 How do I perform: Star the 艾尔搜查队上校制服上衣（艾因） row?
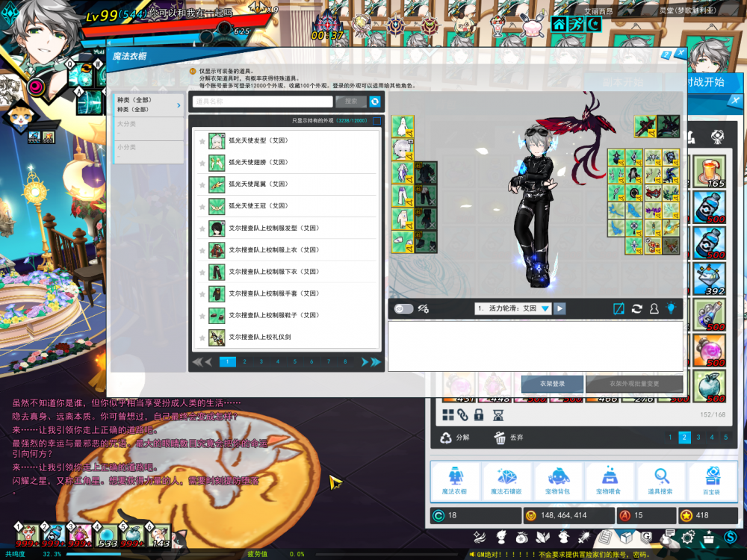[x=202, y=251]
